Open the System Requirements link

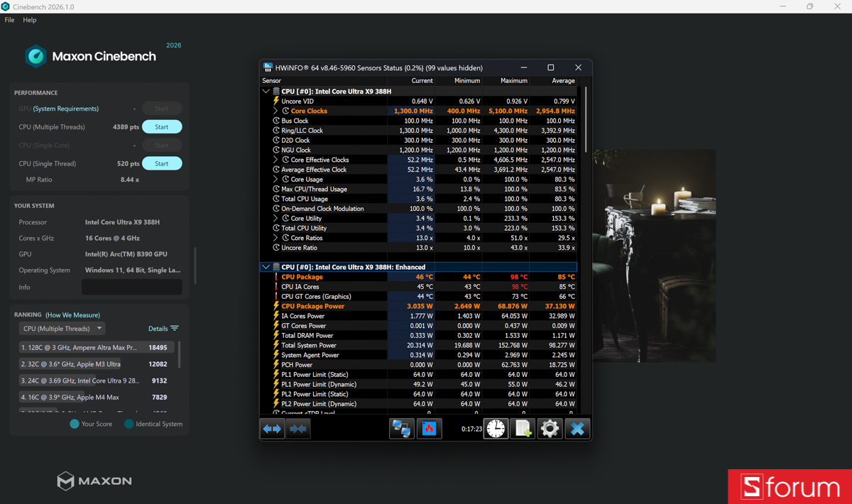pyautogui.click(x=66, y=109)
